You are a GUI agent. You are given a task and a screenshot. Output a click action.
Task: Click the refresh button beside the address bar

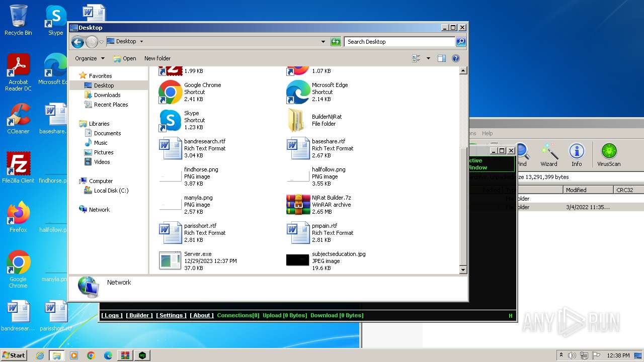(336, 42)
